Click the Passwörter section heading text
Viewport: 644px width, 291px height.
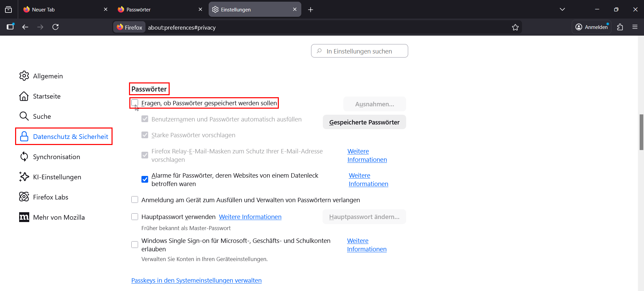149,89
